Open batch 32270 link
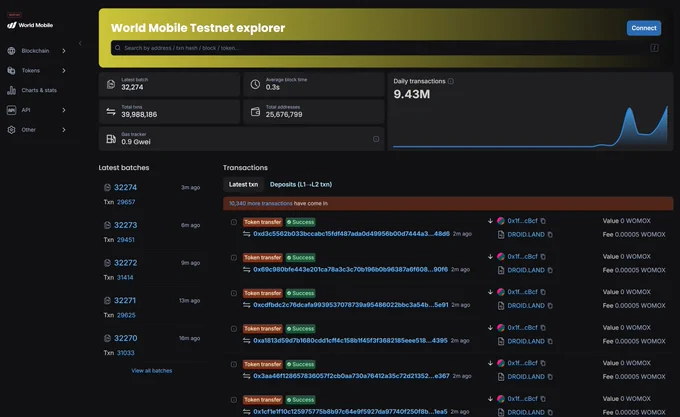This screenshot has width=680, height=417. 125,338
